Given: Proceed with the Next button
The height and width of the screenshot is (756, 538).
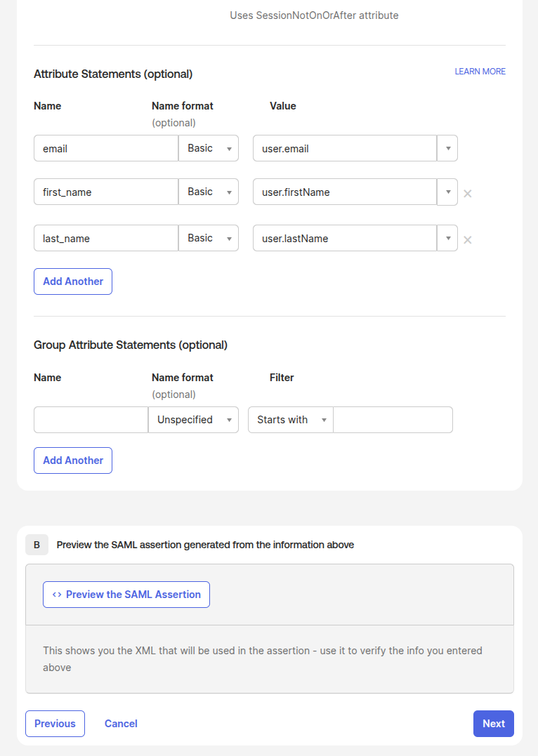Looking at the screenshot, I should pos(493,724).
